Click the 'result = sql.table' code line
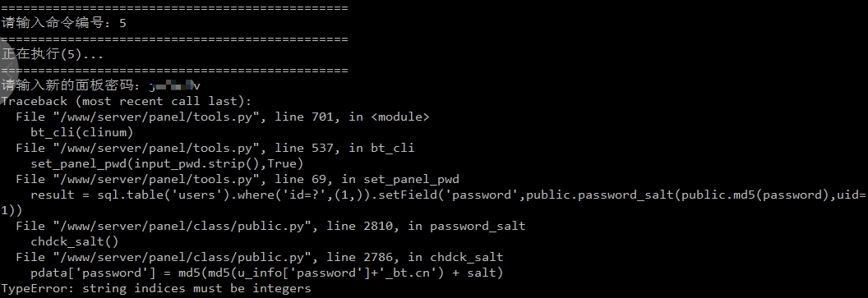This screenshot has height=298, width=868. (448, 195)
